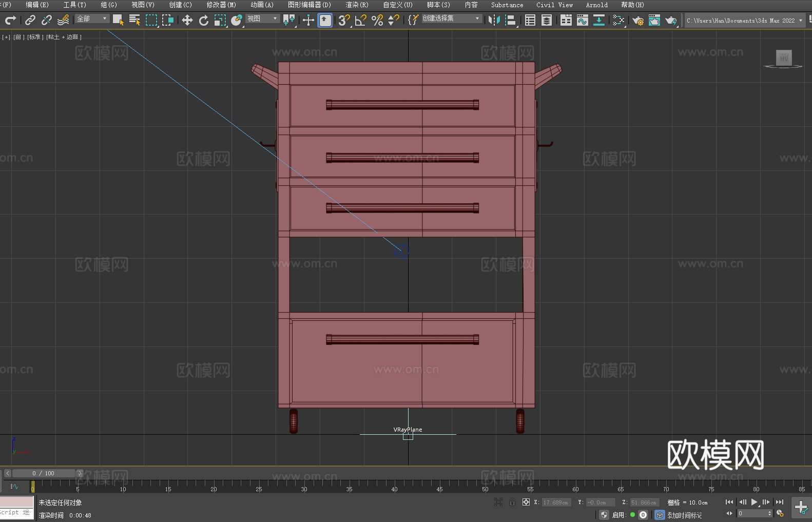The height and width of the screenshot is (522, 812).
Task: Go to Start of animation
Action: pyautogui.click(x=729, y=502)
